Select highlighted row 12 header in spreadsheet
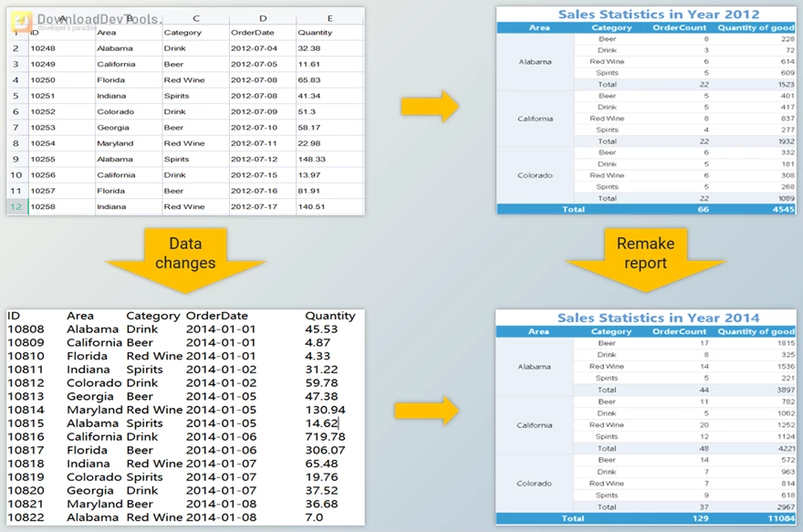 [16, 206]
